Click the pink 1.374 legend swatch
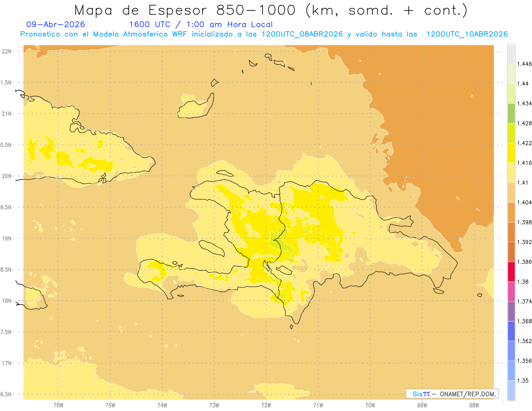The image size is (532, 411). tap(511, 291)
